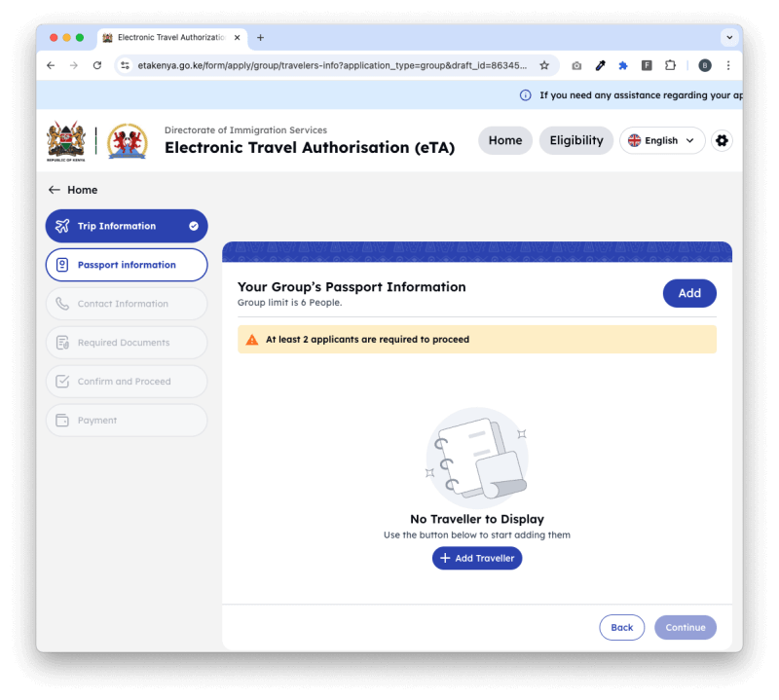This screenshot has height=700, width=779.
Task: Open Chrome's three-dot menu
Action: click(728, 65)
